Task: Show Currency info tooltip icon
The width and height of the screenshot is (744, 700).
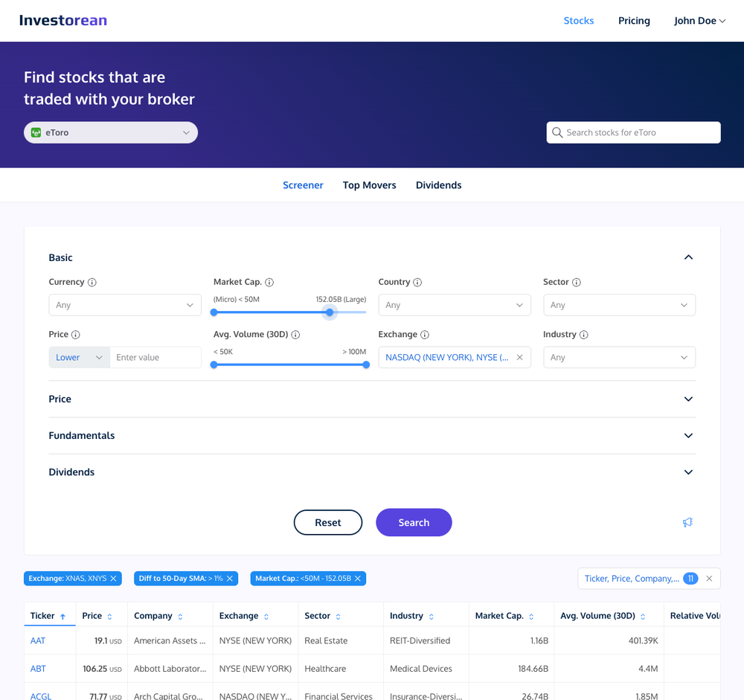Action: click(92, 283)
